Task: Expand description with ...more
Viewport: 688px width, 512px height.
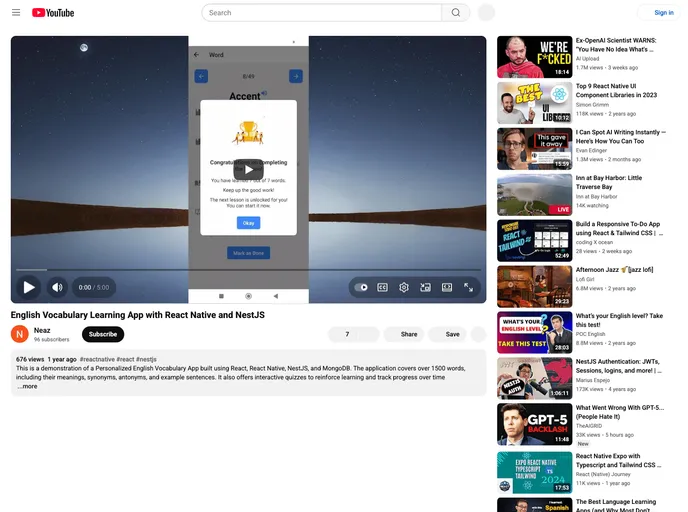Action: [27, 387]
